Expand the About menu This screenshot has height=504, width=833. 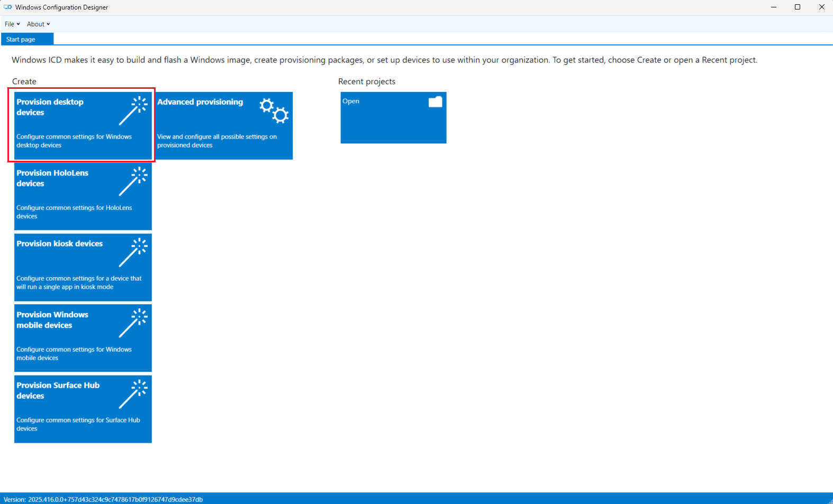[x=38, y=24]
